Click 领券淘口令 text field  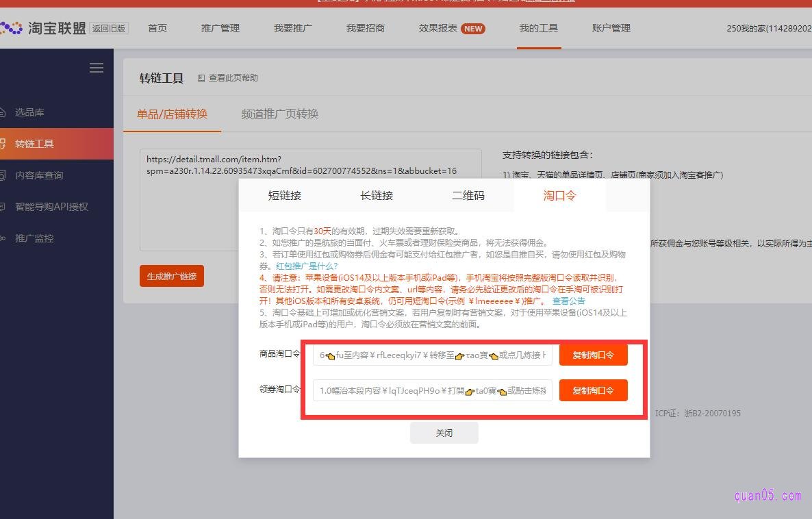pos(433,390)
